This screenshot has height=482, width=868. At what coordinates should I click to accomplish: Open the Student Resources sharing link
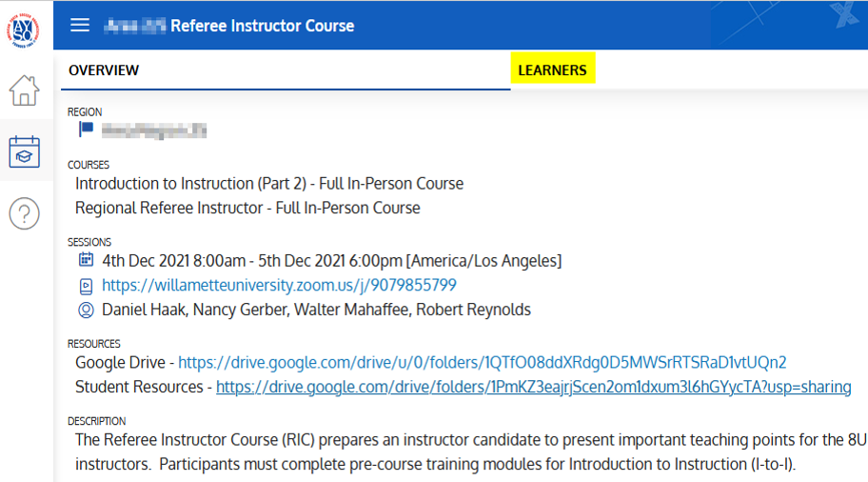[x=533, y=387]
